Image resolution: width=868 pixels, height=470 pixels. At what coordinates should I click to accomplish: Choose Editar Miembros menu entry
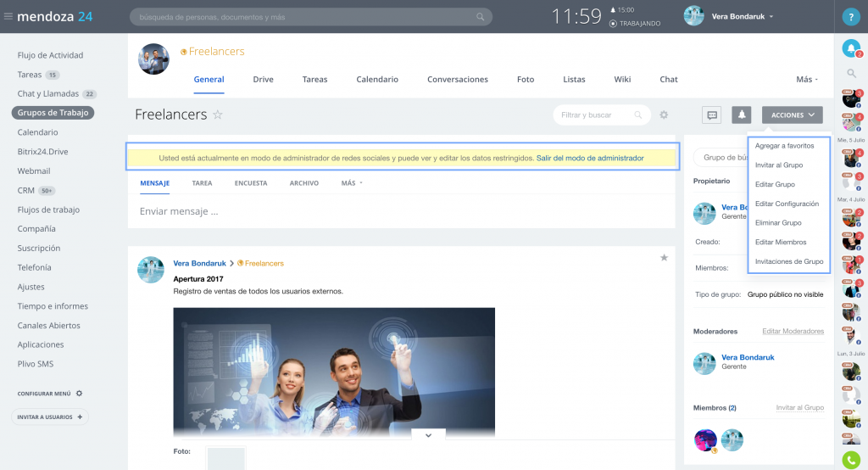click(781, 242)
